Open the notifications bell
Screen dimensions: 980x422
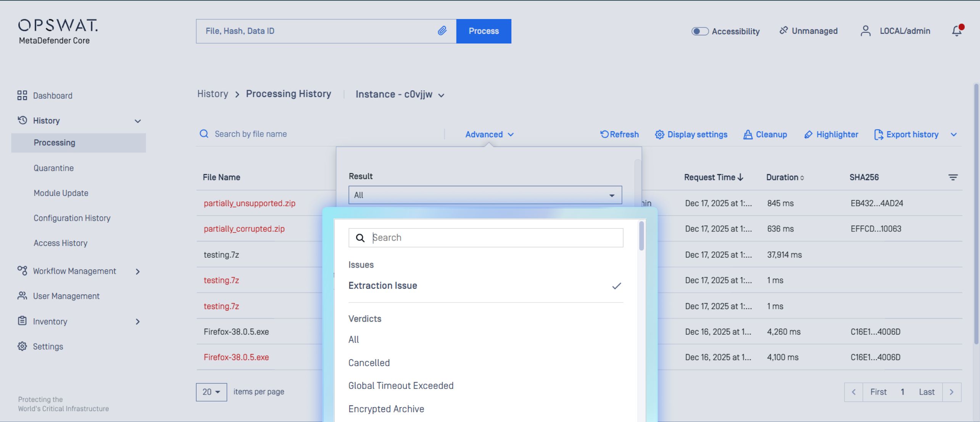956,31
